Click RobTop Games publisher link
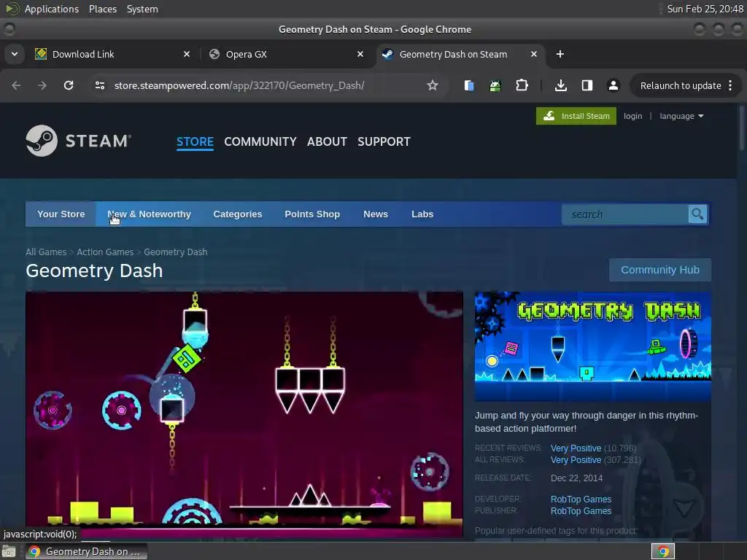Image resolution: width=747 pixels, height=560 pixels. click(581, 511)
